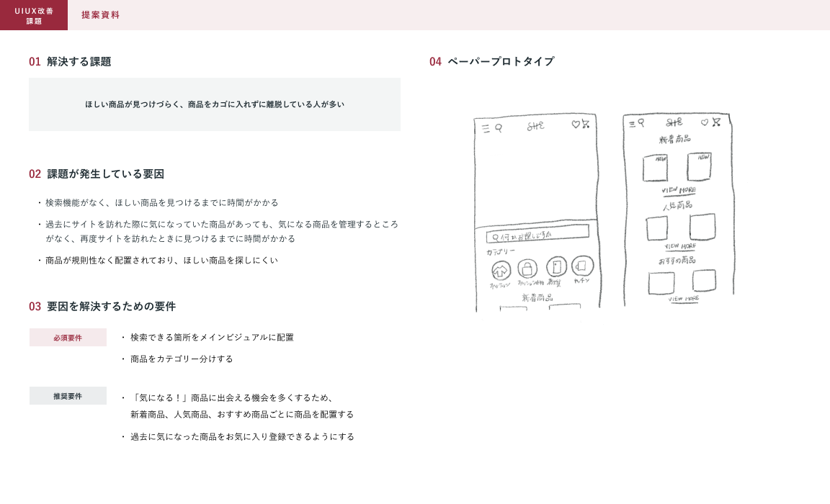Click heading 04 ペーパープロトタイプ

click(492, 61)
